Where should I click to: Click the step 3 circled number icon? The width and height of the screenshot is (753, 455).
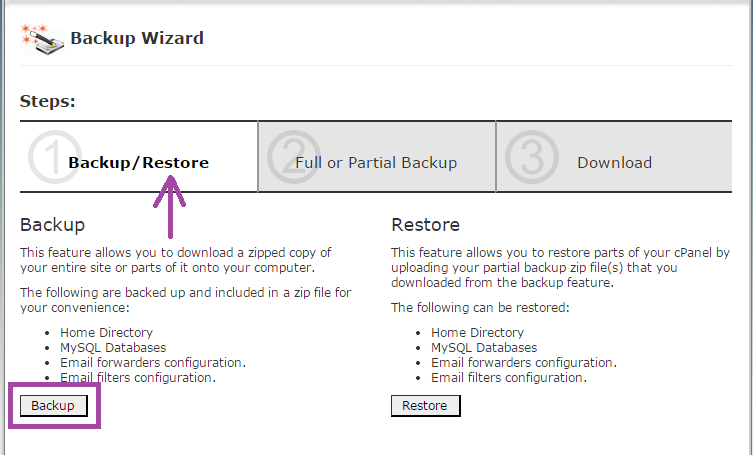tap(532, 157)
